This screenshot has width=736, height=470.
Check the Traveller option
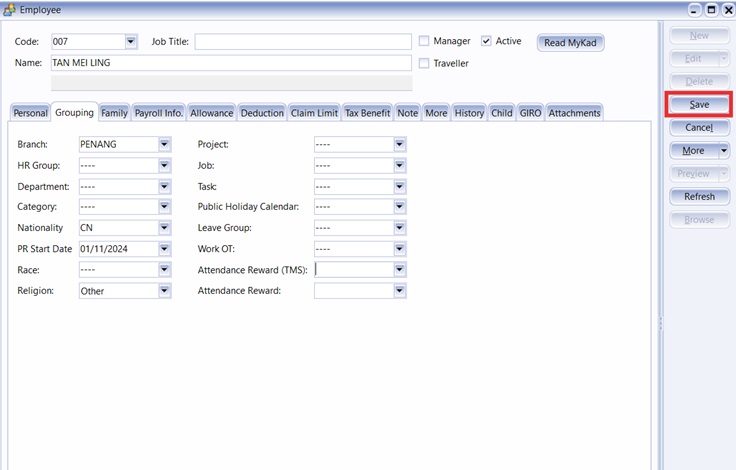click(424, 63)
